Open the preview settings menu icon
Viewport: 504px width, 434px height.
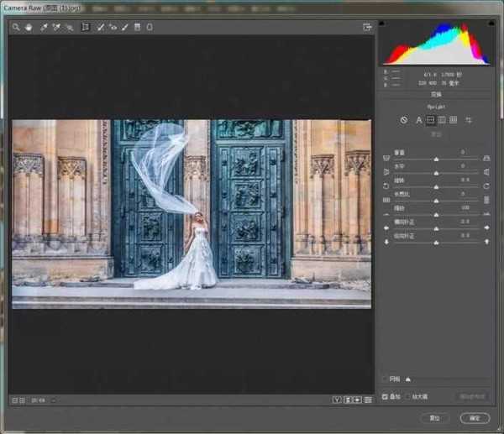tap(369, 400)
